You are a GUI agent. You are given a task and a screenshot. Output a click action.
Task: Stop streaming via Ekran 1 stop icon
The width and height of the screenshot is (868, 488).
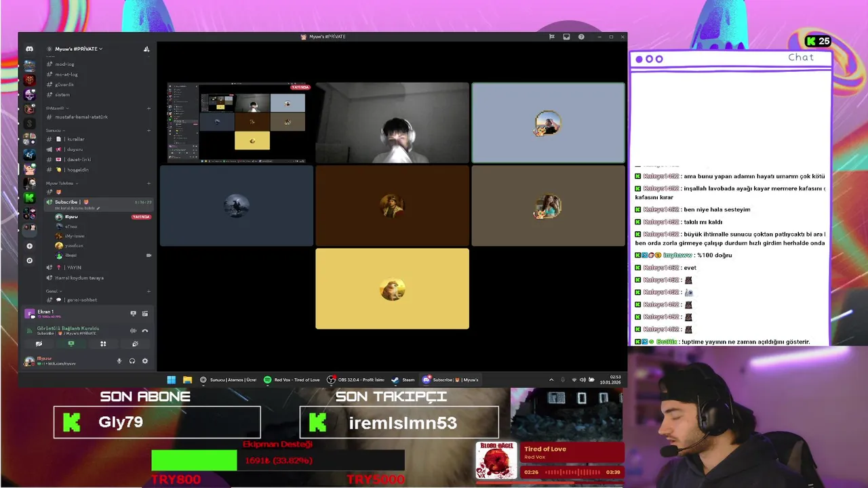click(x=133, y=313)
